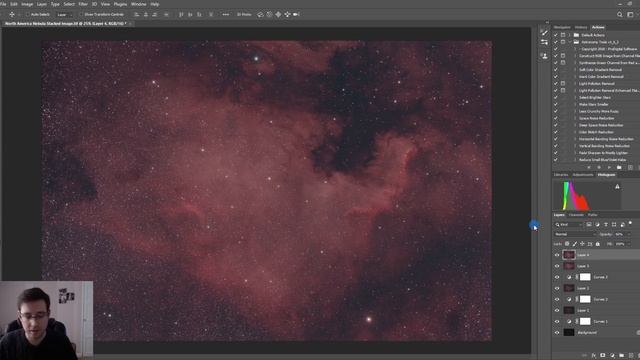Toggle checkmark for Light Pollution Removal action
Screen dimensions: 640x360
click(556, 84)
